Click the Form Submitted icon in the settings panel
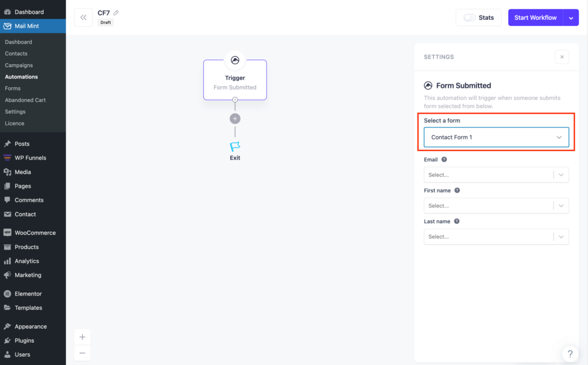Image resolution: width=588 pixels, height=365 pixels. (428, 85)
